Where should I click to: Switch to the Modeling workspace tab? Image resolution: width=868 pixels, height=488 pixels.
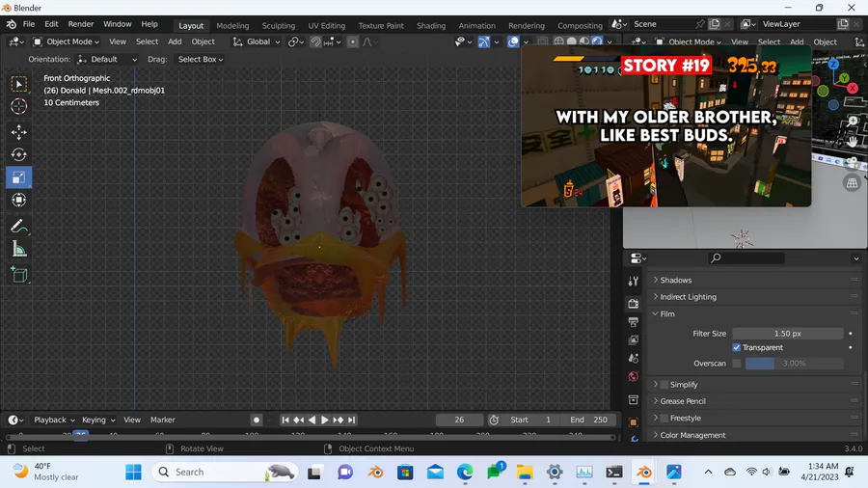pyautogui.click(x=232, y=25)
